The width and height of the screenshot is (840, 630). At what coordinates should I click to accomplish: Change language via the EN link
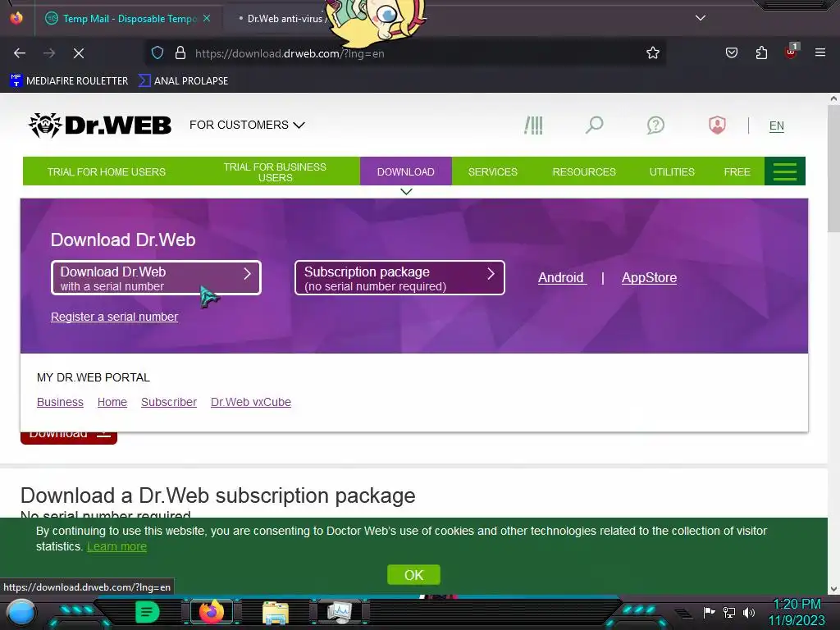pos(776,126)
